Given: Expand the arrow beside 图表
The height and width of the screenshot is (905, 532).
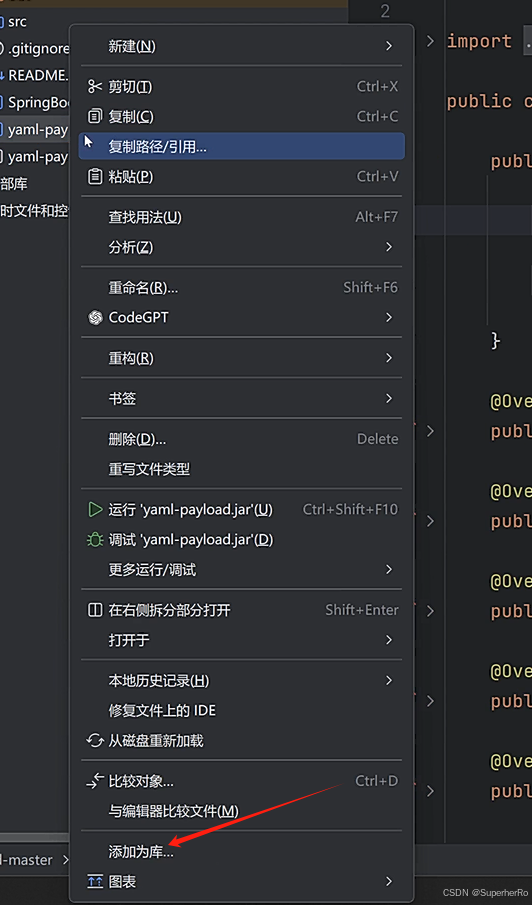Looking at the screenshot, I should pos(389,881).
